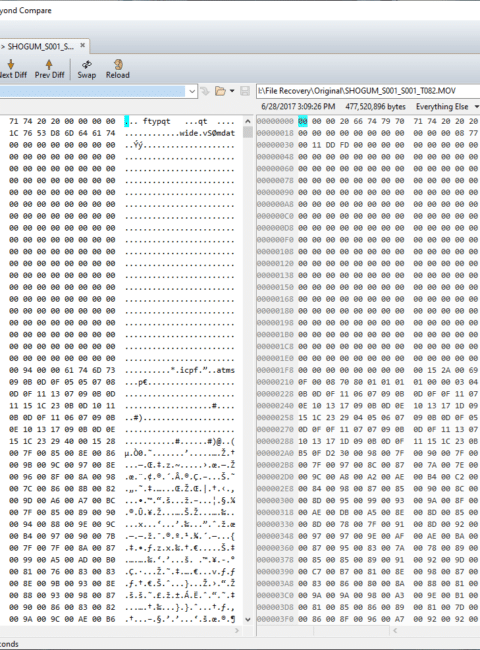The height and width of the screenshot is (650, 480).
Task: Focus the left file path field
Action: pos(93,91)
